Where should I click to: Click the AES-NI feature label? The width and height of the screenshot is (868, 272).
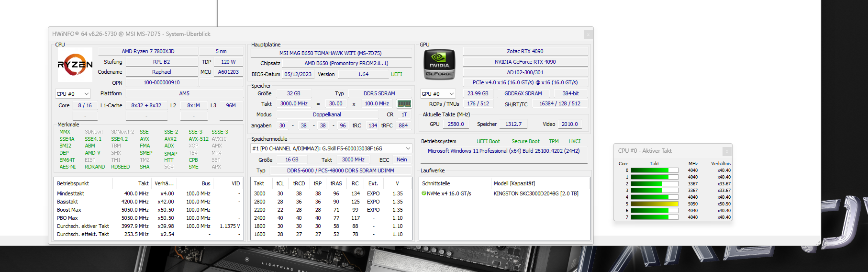[x=67, y=167]
